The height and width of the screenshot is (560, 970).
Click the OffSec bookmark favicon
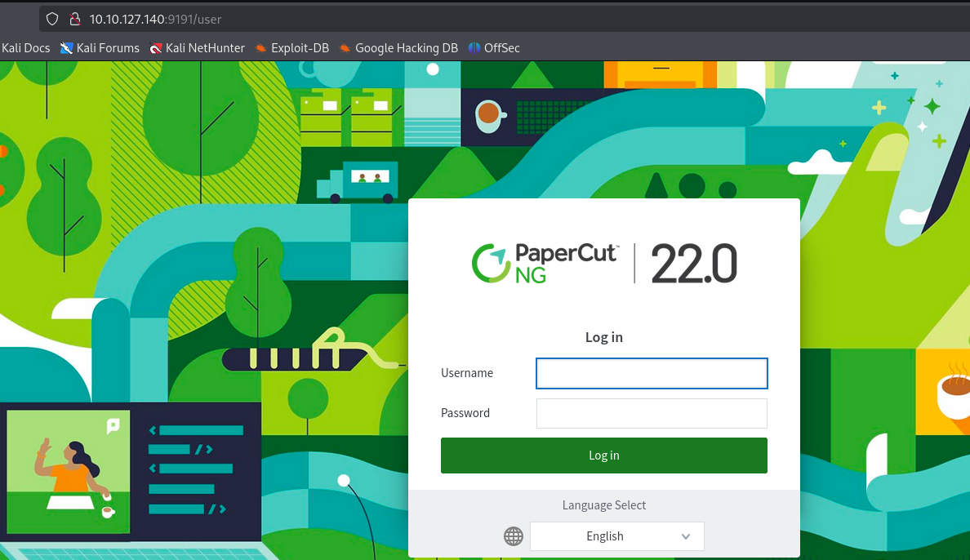click(474, 48)
